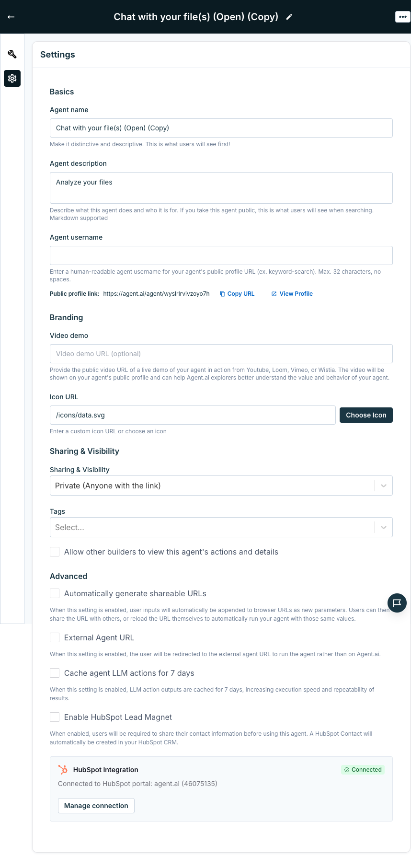Open the Sharing & Visibility dropdown

[221, 485]
